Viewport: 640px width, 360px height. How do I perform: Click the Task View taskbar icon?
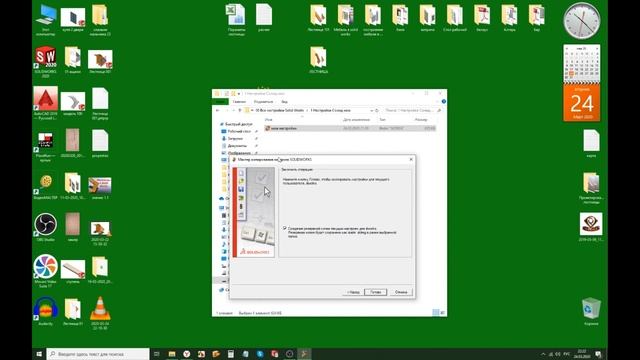(156, 354)
